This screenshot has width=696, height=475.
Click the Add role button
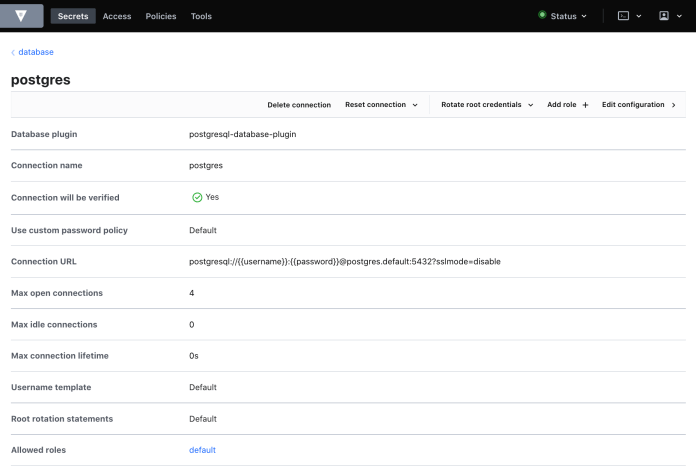pyautogui.click(x=561, y=105)
